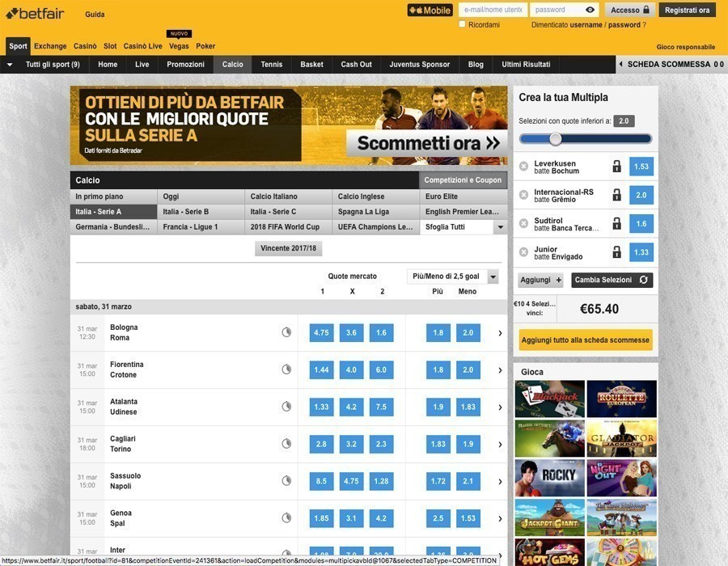Launch the Rocky game thumbnail

click(x=550, y=478)
